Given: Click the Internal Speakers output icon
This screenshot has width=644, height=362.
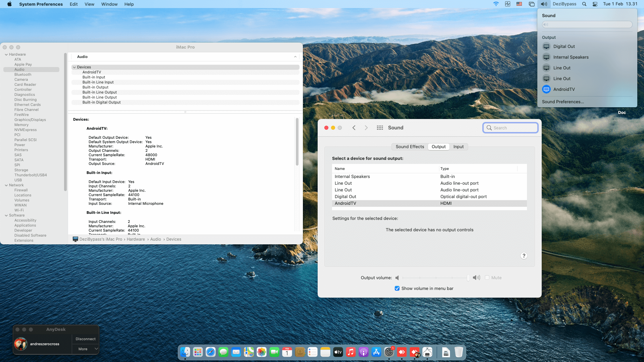Looking at the screenshot, I should (x=546, y=57).
